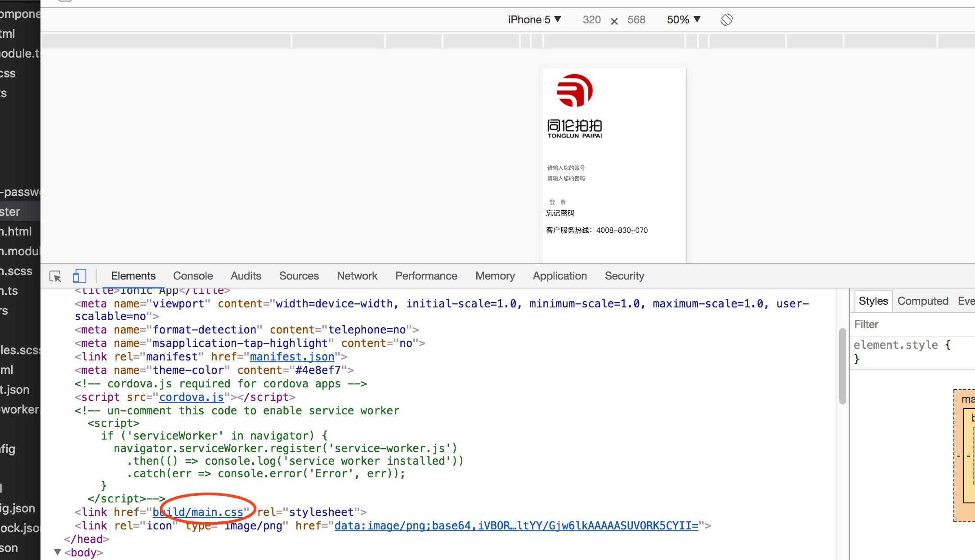The image size is (975, 560).
Task: Select the Styles pane tab
Action: pyautogui.click(x=873, y=301)
